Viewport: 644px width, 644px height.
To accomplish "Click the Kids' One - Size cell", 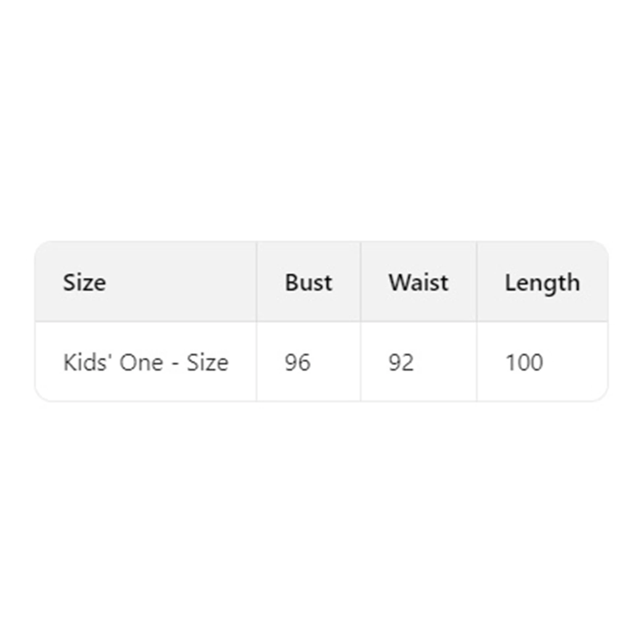I will point(146,361).
